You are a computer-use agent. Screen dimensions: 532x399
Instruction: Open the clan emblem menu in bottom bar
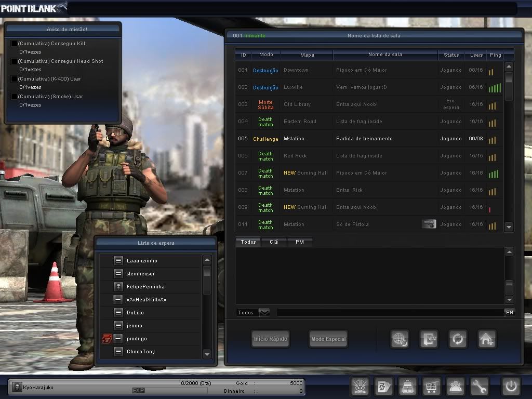360,387
